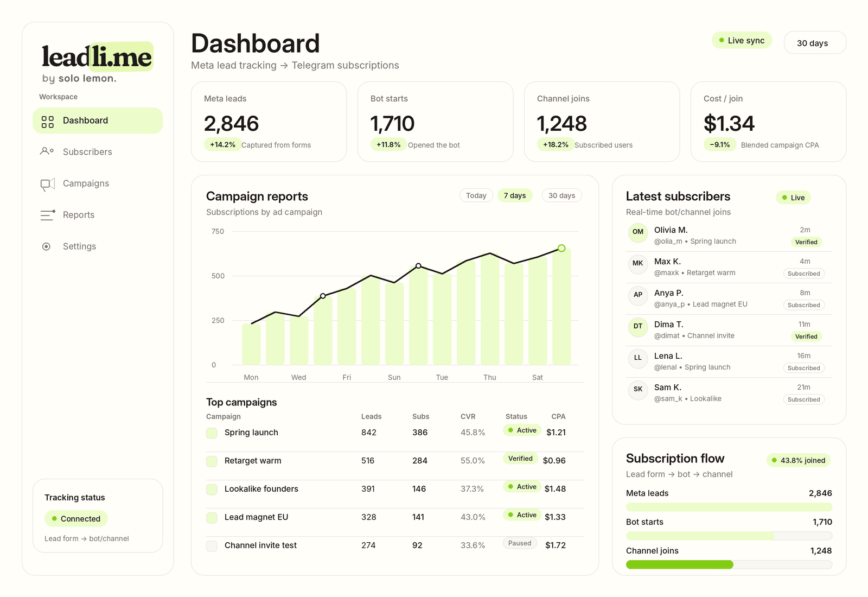Check the Retarget warm campaign box

point(212,461)
